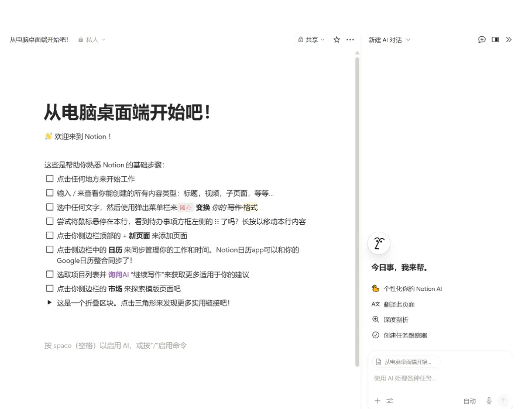Check the 选中任何文字 checkbox
The image size is (532, 409).
50,207
